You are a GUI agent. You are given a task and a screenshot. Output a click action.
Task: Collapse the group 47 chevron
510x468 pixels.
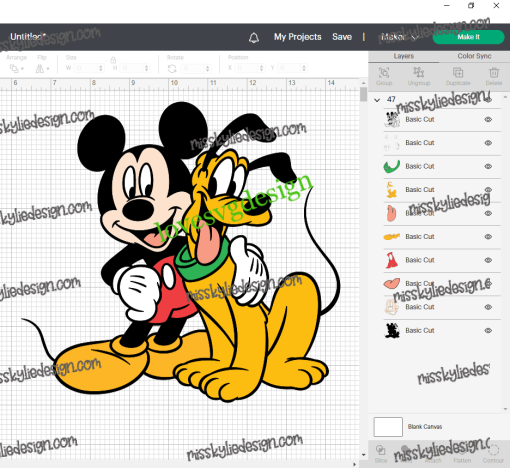pos(377,100)
